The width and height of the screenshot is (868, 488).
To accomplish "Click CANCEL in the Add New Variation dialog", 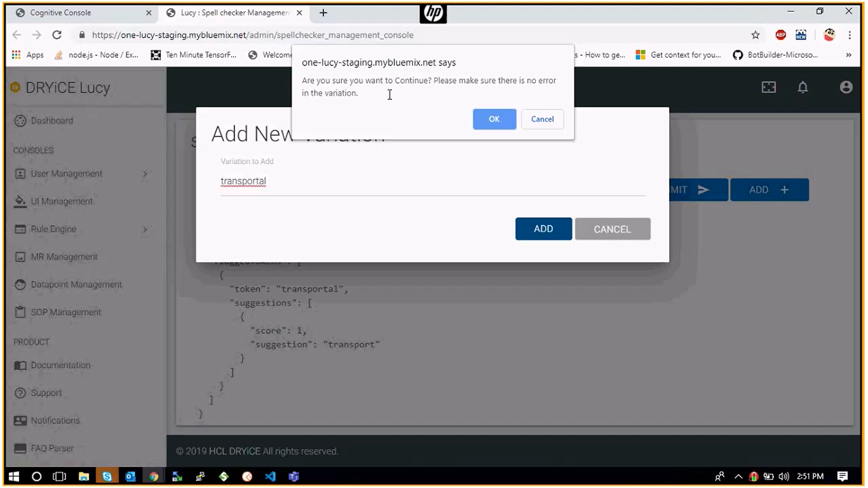I will coord(613,229).
